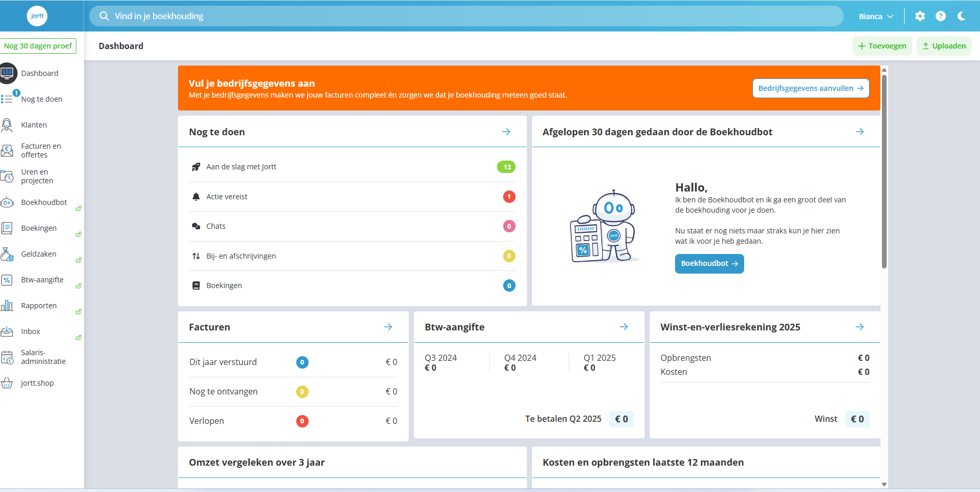Click the search bar 'Vind in je boekhouding'
The width and height of the screenshot is (980, 492).
467,16
